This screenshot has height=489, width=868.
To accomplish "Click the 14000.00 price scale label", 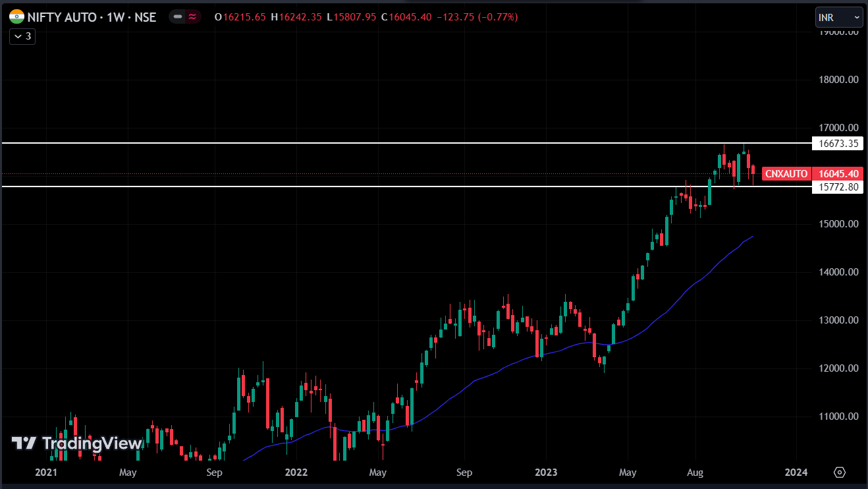I will click(838, 272).
